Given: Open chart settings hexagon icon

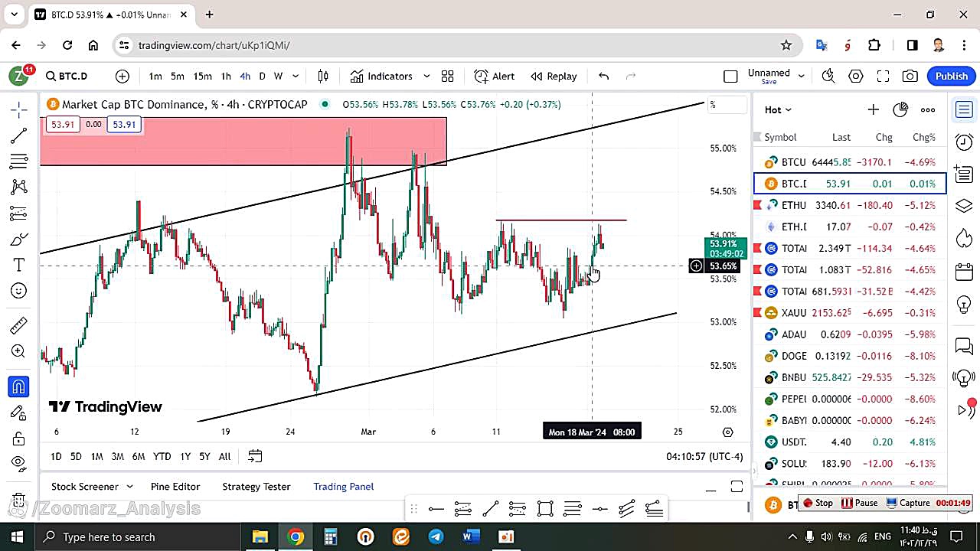Looking at the screenshot, I should (856, 76).
